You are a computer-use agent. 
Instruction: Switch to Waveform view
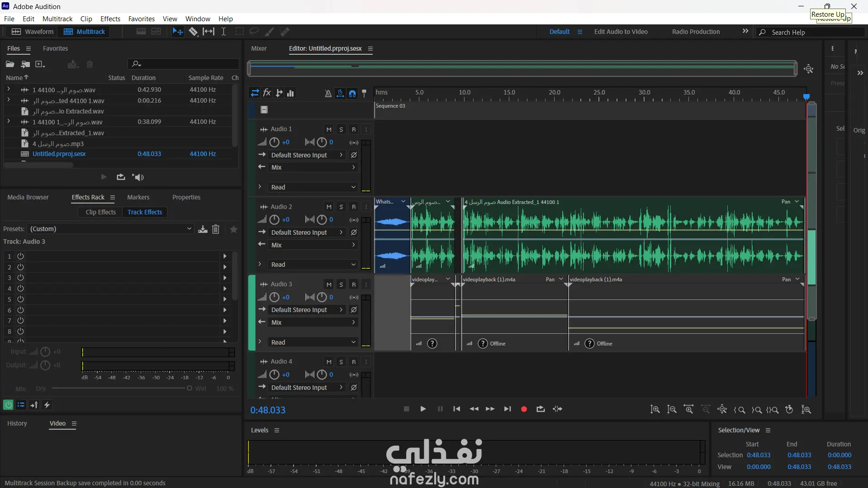32,32
